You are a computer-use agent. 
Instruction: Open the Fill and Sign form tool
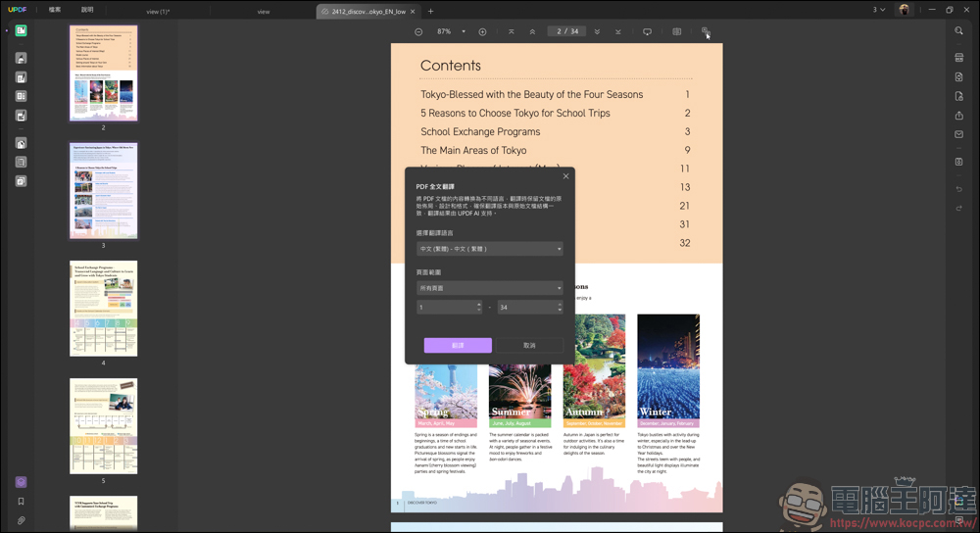[x=21, y=116]
